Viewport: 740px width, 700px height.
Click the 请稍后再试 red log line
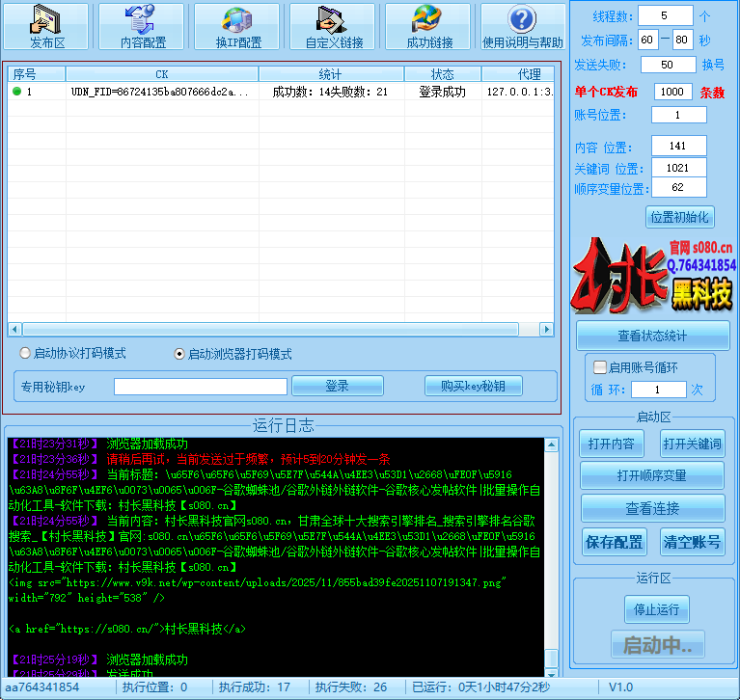(248, 459)
